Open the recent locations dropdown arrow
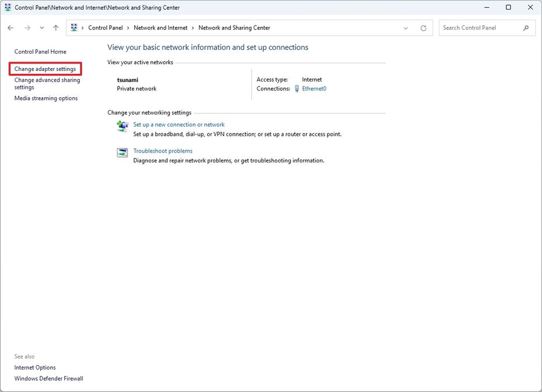 (x=41, y=27)
